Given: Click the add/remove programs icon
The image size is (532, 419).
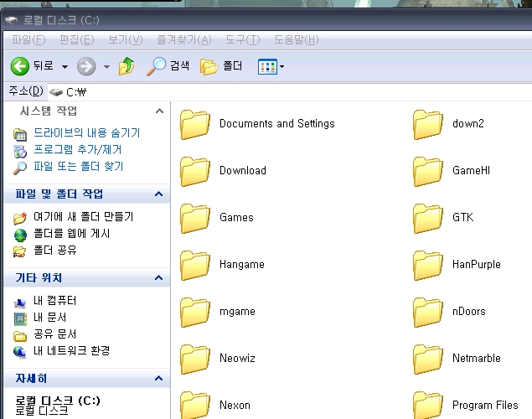Looking at the screenshot, I should point(20,152).
